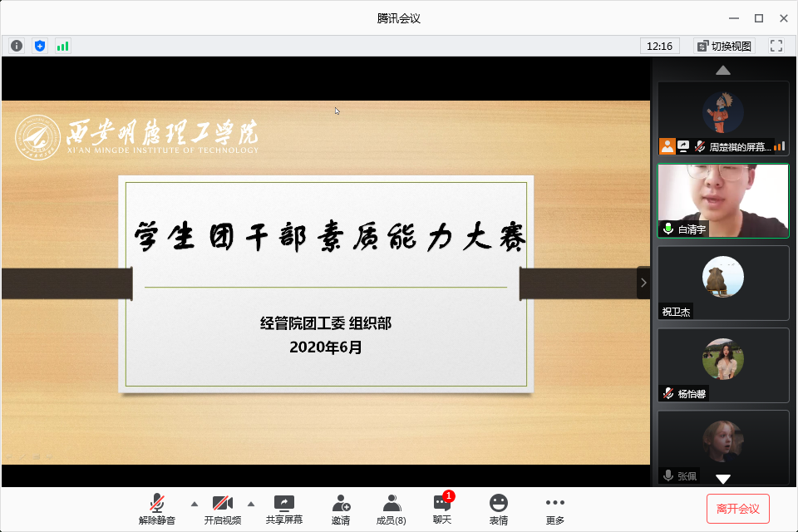
Task: Check the green network signal icon
Action: coord(62,46)
